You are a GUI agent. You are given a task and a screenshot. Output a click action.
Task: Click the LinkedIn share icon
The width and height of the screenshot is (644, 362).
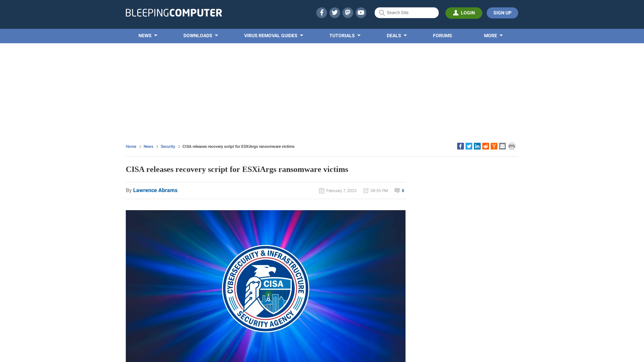(477, 146)
